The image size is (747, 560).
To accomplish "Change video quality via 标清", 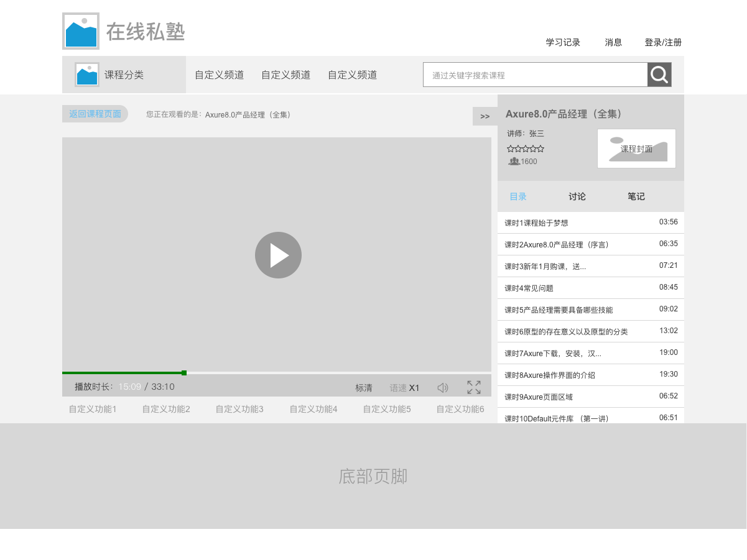I will tap(364, 388).
